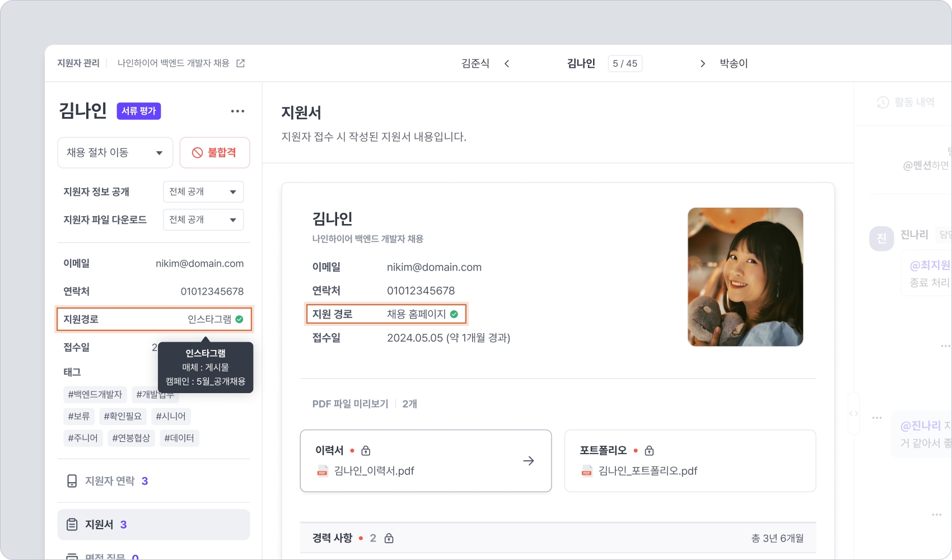Click the #연봉협상 tag
The width and height of the screenshot is (952, 560).
tap(131, 438)
